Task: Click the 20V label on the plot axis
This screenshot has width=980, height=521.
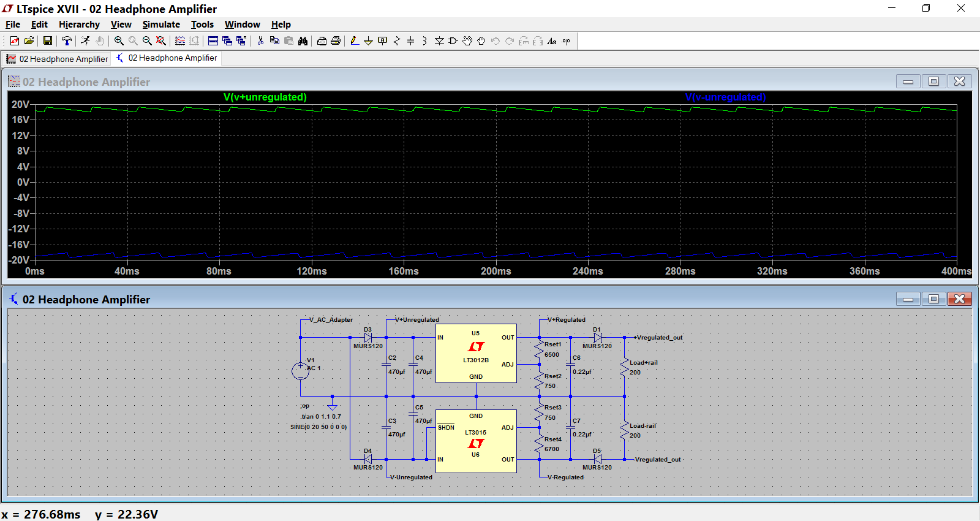Action: tap(20, 104)
